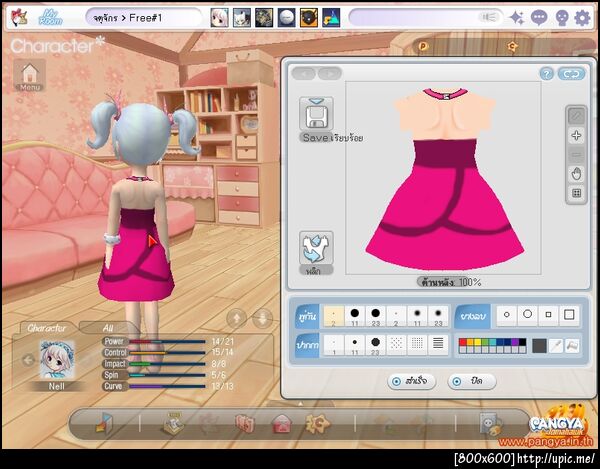Select the dense dot grid pattern brush
The image size is (600, 469).
417,344
